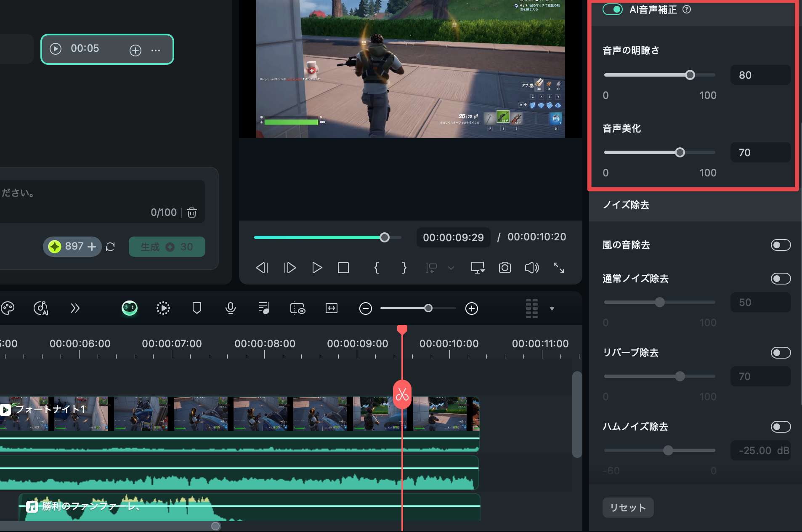Viewport: 802px width, 532px height.
Task: Click the timeline vertical scrollbar
Action: [x=577, y=415]
